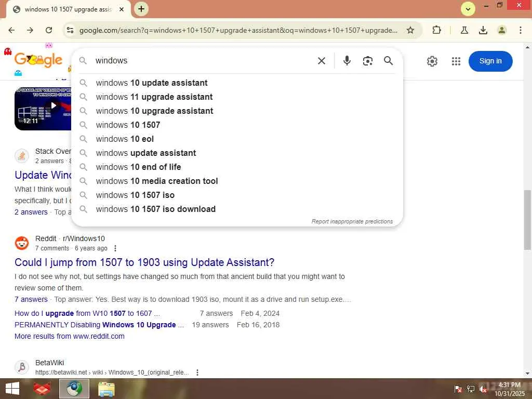This screenshot has width=532, height=399.
Task: Close the windows 10 1507 tab
Action: pyautogui.click(x=122, y=9)
